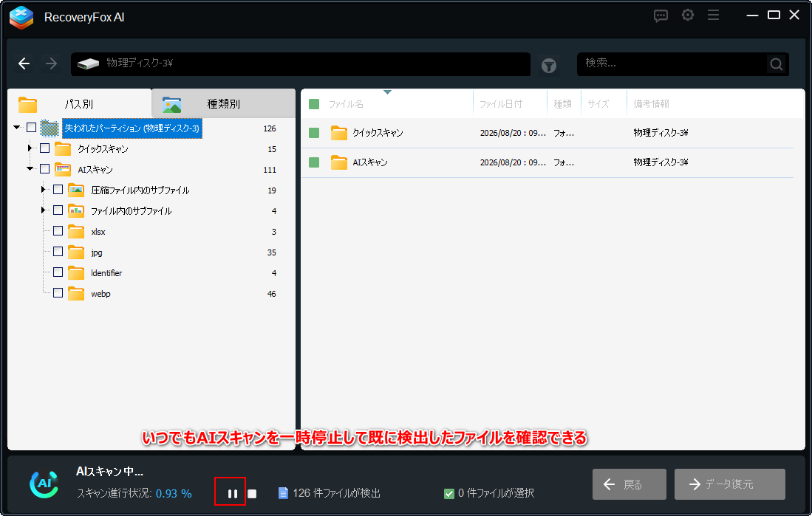
Task: Expand the クイックスキャン tree node
Action: (x=30, y=148)
